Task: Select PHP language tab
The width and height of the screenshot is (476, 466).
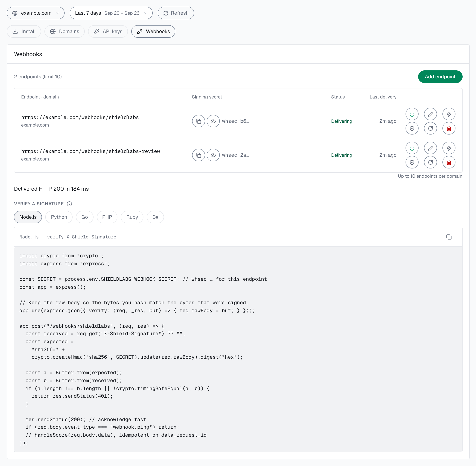Action: [107, 217]
